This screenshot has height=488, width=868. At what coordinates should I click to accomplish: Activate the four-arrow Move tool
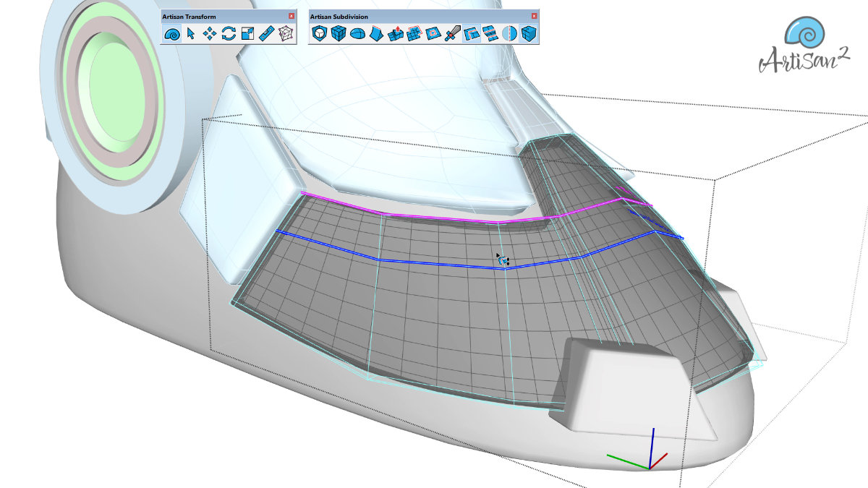coord(210,33)
